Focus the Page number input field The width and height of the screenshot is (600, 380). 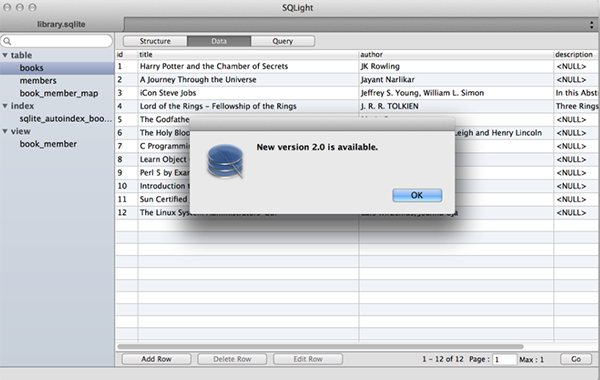pyautogui.click(x=504, y=359)
